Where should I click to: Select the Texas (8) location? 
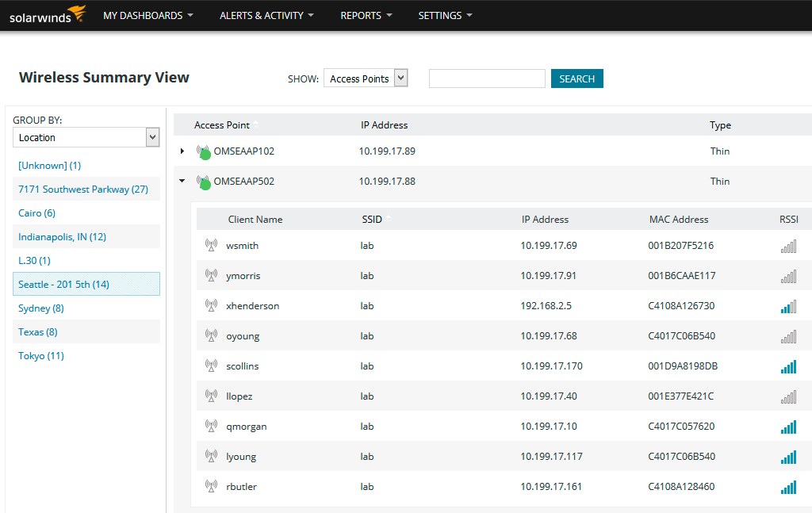[x=38, y=331]
